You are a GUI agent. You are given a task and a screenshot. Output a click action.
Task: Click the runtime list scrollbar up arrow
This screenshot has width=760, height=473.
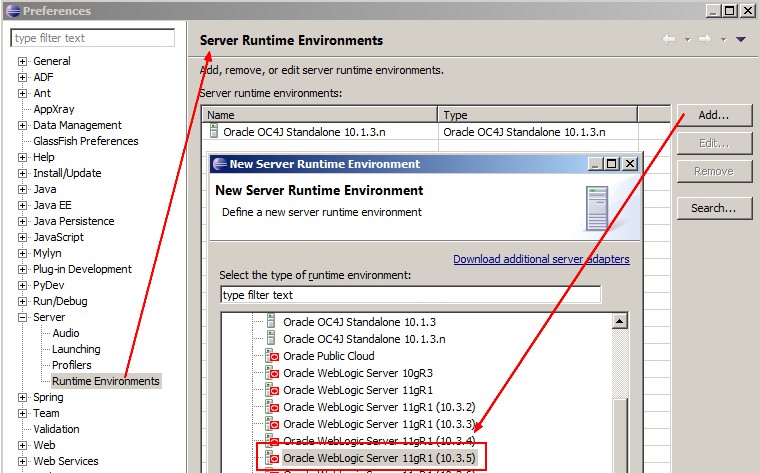coord(620,321)
